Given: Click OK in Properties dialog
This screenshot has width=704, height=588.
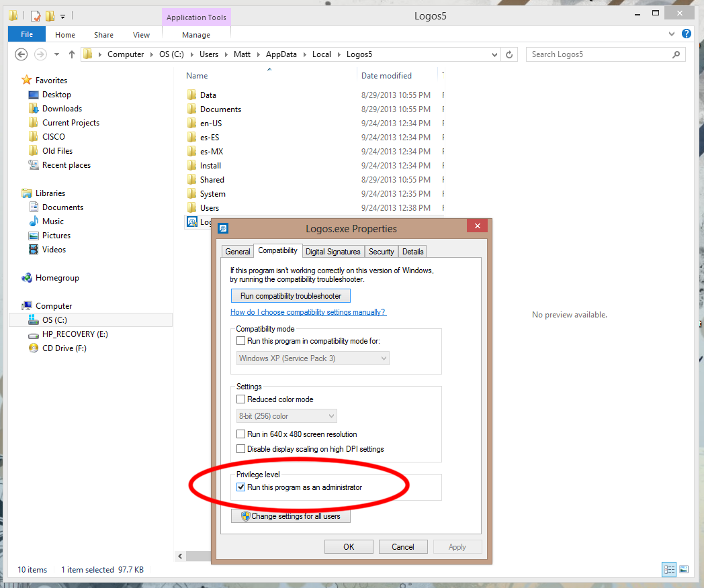Looking at the screenshot, I should pyautogui.click(x=349, y=547).
